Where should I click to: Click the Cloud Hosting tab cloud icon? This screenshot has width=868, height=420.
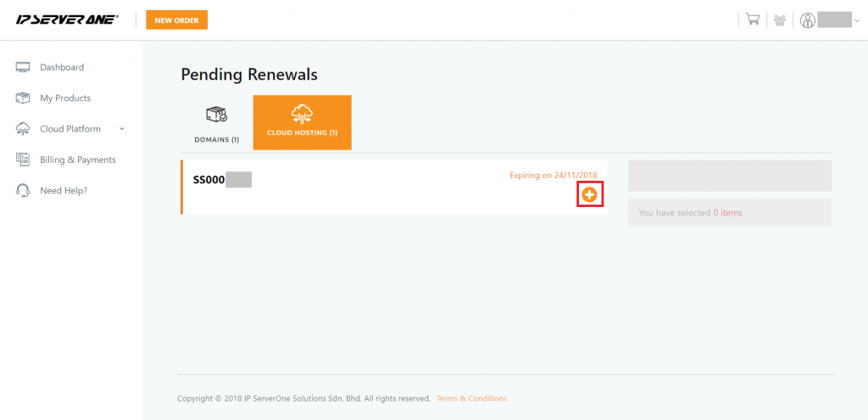coord(303,115)
